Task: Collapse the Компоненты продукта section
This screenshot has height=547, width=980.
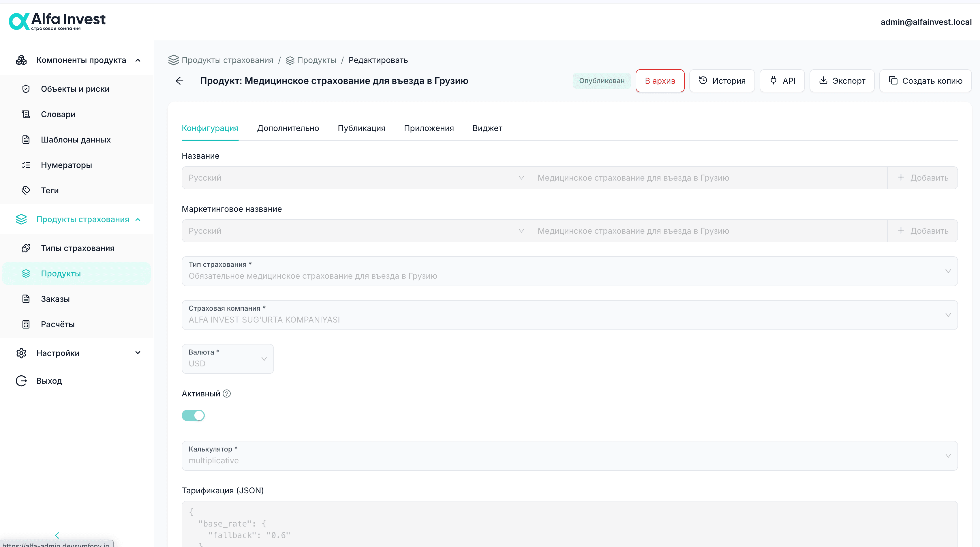Action: pyautogui.click(x=138, y=60)
